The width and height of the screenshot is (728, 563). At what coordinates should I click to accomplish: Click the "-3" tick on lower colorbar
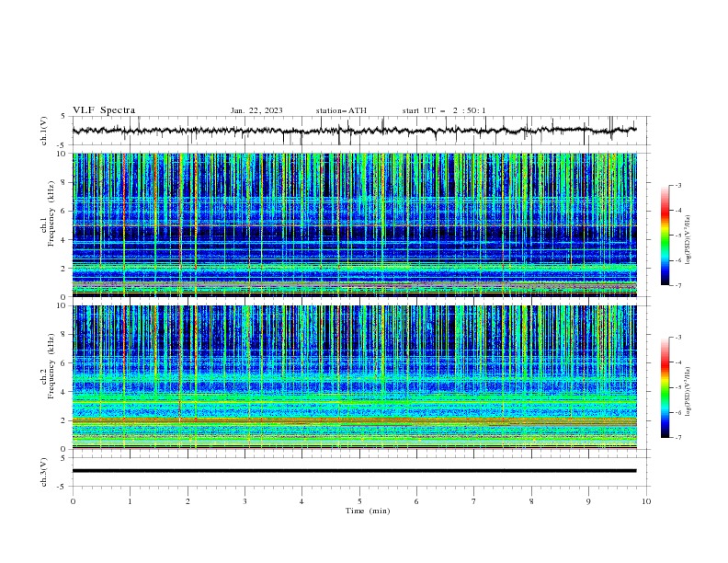click(678, 338)
